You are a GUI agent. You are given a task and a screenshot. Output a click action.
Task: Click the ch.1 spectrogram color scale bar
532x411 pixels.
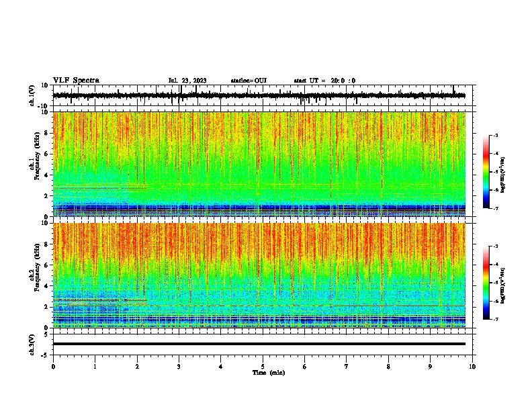(x=486, y=172)
